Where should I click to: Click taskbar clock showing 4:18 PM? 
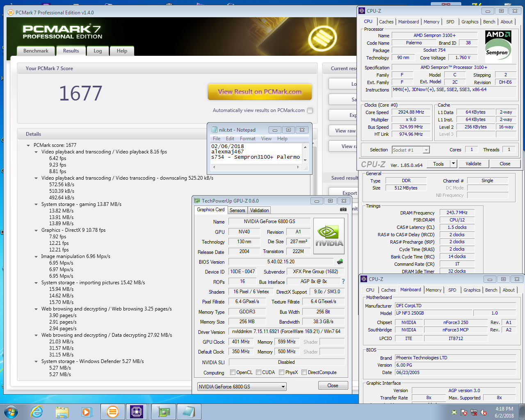(504, 412)
